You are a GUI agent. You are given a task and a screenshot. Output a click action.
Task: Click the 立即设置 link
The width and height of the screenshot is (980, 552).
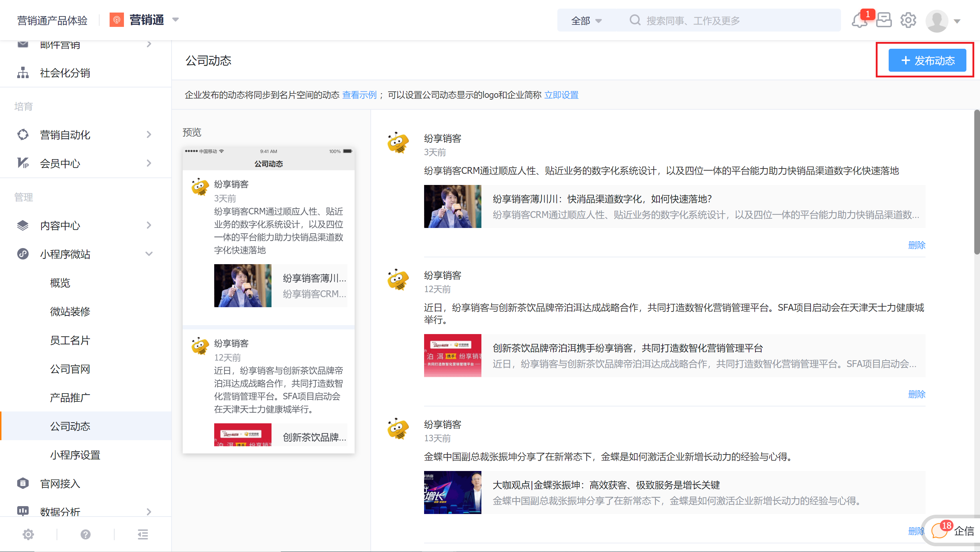click(561, 95)
